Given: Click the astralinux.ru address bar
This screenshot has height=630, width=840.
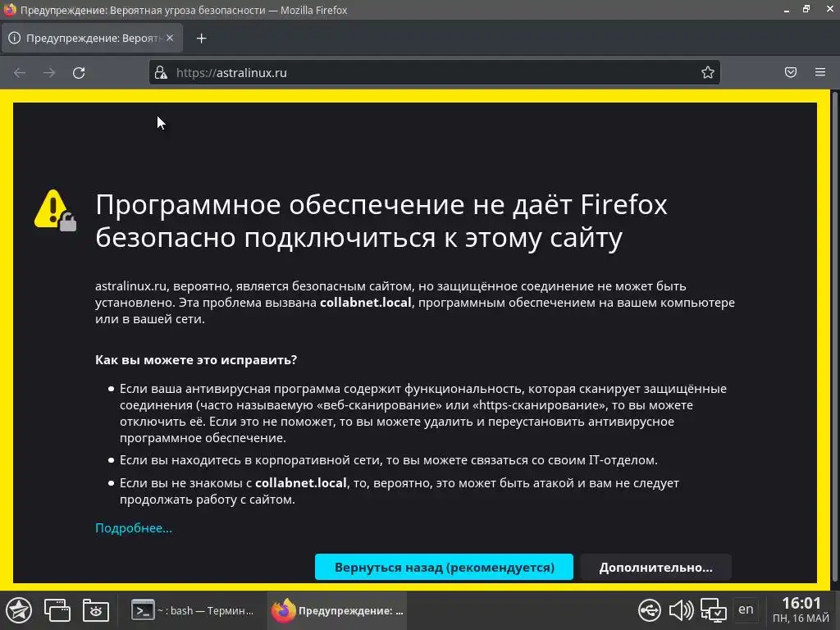Looking at the screenshot, I should pos(434,73).
